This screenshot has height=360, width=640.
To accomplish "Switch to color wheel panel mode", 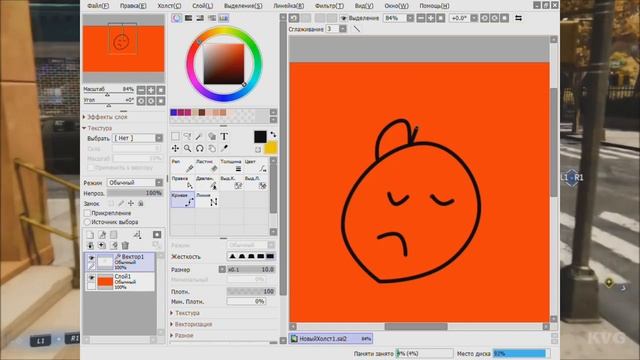I will coord(176,18).
